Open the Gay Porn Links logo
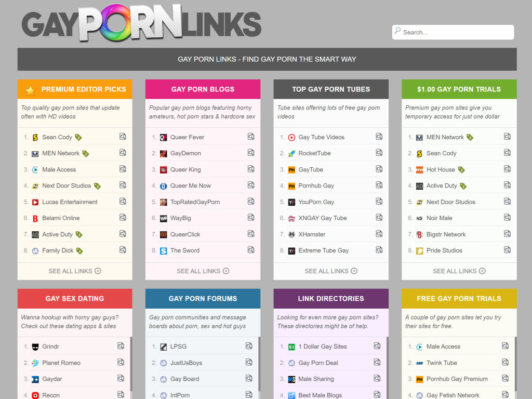 tap(141, 24)
